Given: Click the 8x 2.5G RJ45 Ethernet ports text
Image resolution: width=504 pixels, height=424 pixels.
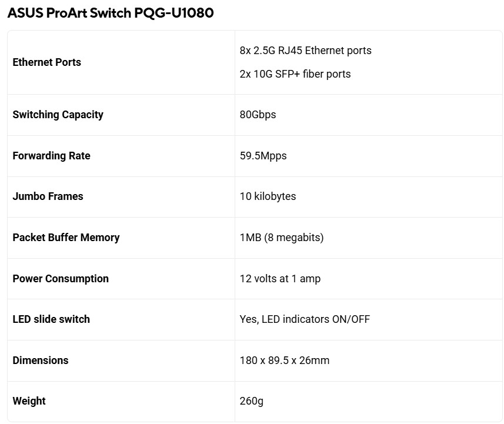Looking at the screenshot, I should 305,51.
